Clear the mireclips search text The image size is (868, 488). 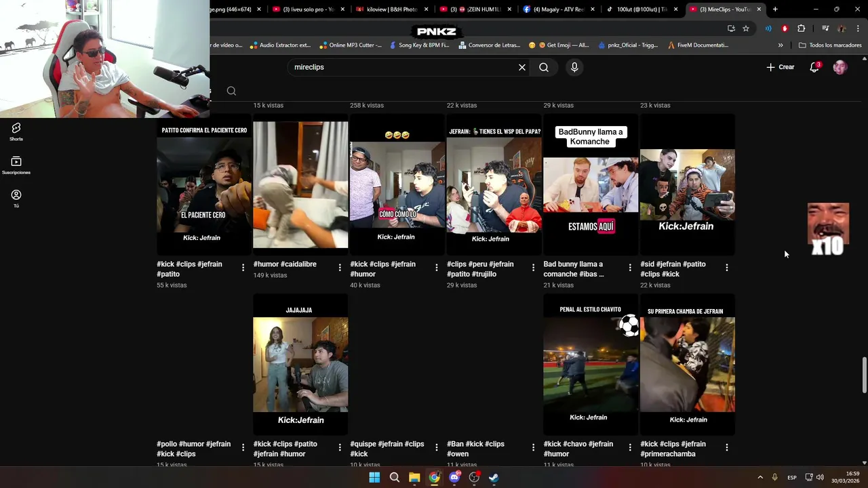pos(522,67)
